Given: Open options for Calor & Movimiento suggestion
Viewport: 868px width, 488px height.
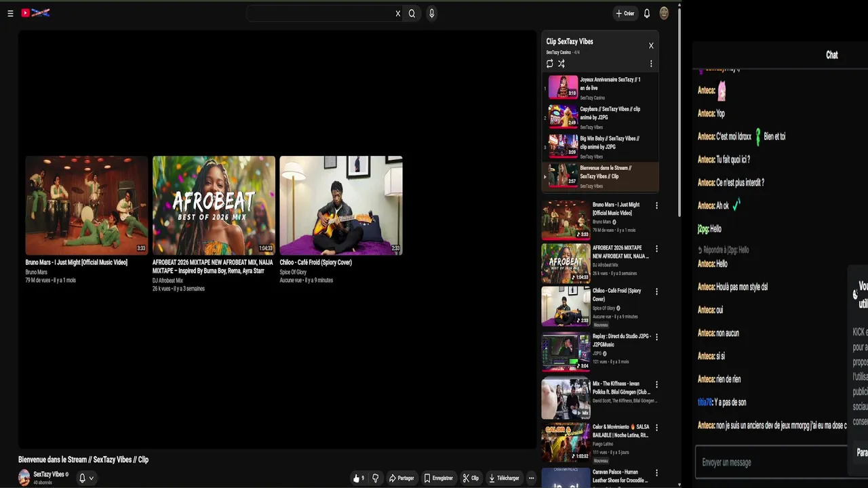Looking at the screenshot, I should [656, 428].
